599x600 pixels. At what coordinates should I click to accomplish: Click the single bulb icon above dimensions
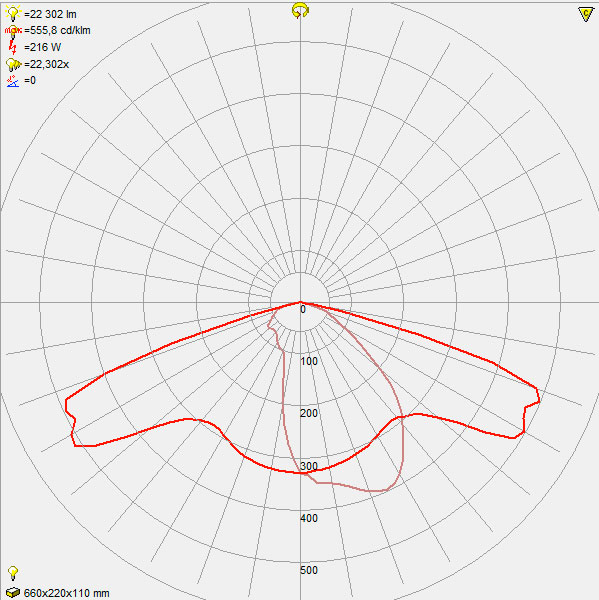click(x=13, y=573)
